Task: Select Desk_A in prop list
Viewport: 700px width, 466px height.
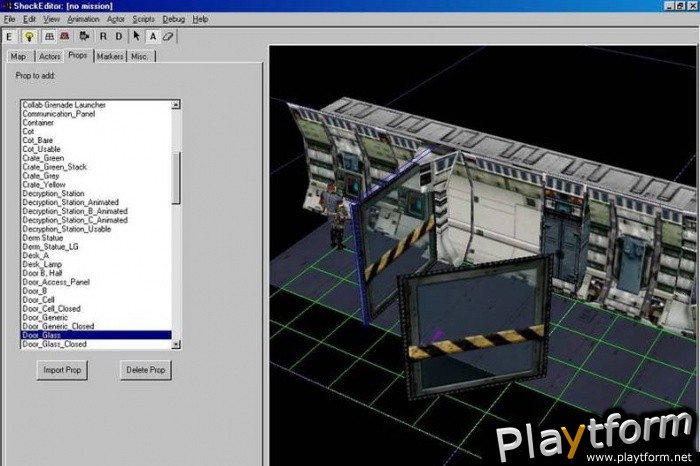Action: point(96,255)
